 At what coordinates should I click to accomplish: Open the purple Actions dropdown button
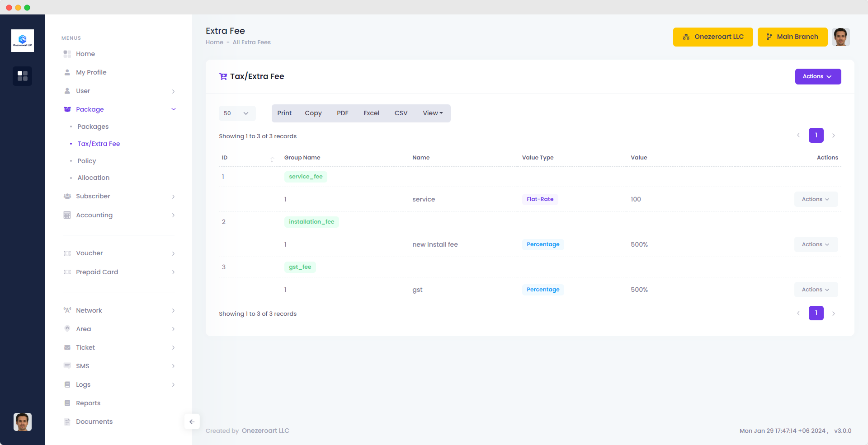(x=818, y=76)
